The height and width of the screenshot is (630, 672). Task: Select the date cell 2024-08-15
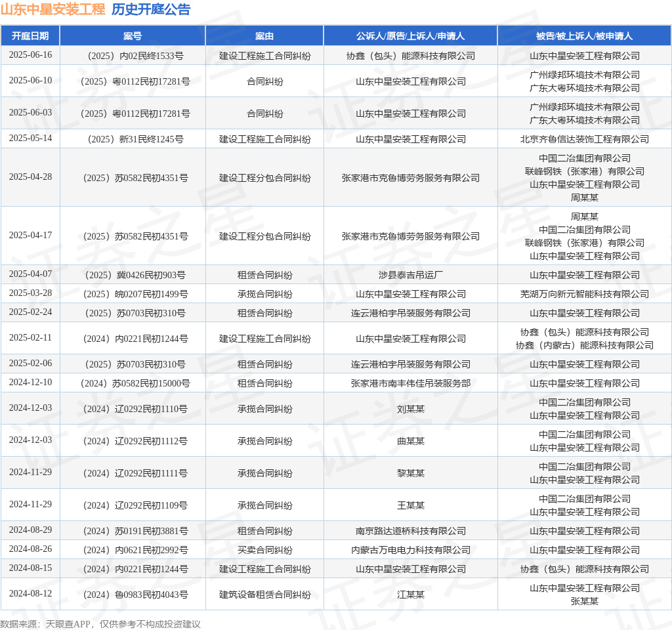(30, 568)
